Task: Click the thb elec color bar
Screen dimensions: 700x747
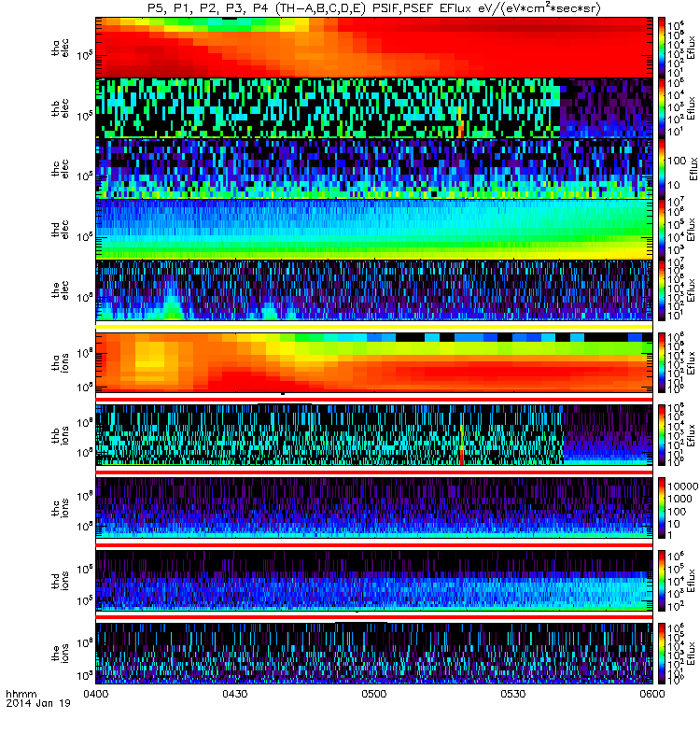Action: pyautogui.click(x=662, y=108)
